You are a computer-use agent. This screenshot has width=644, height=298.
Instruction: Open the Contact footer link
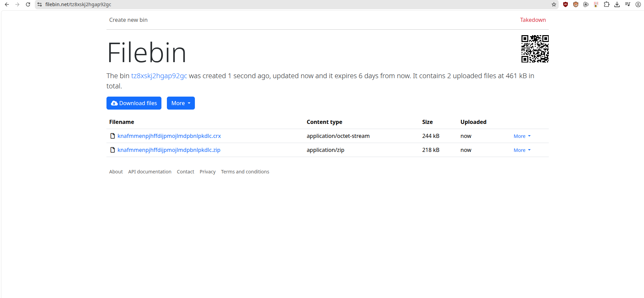185,172
